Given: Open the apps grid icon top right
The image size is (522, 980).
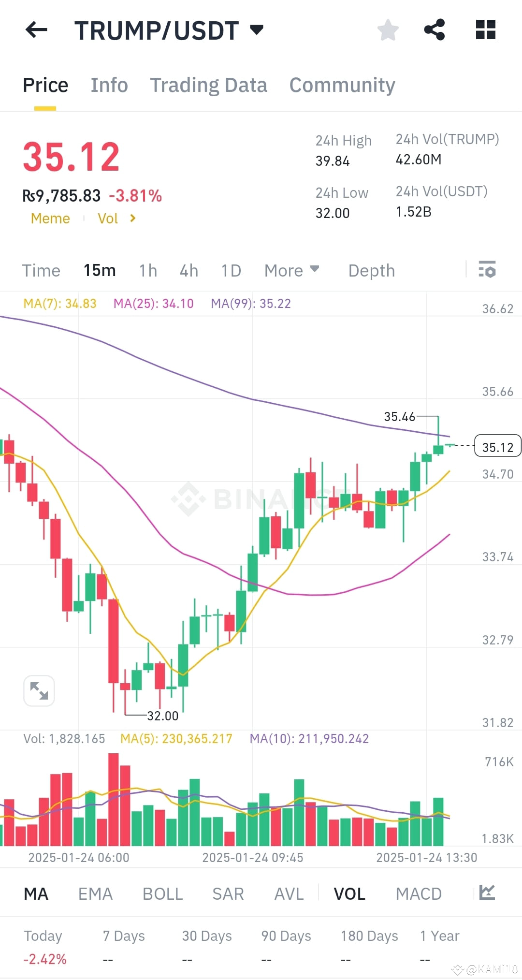Looking at the screenshot, I should [x=485, y=30].
